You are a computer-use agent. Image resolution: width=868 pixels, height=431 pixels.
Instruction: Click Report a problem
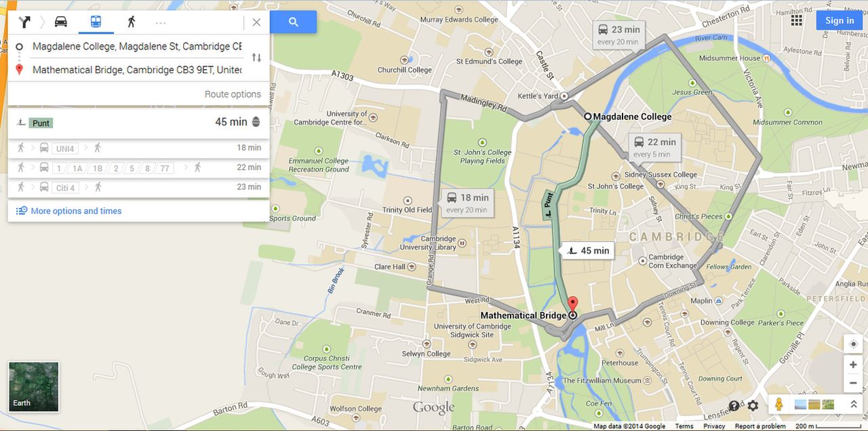click(760, 426)
